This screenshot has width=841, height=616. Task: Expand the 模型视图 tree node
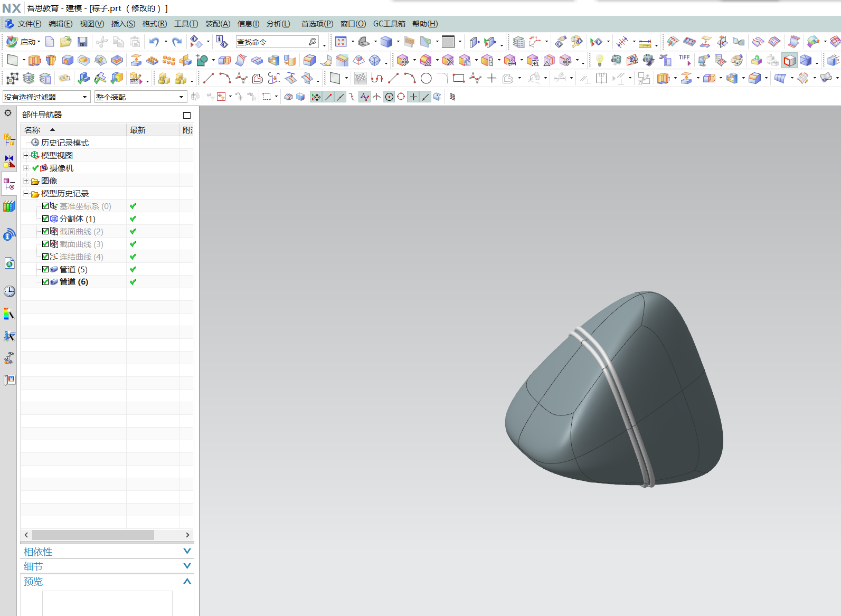click(x=26, y=155)
